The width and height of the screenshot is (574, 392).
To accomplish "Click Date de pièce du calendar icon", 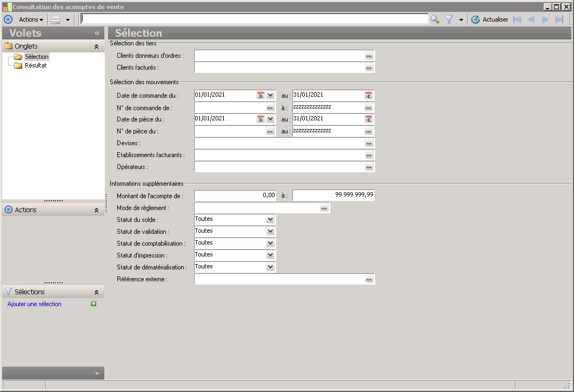I will point(261,119).
